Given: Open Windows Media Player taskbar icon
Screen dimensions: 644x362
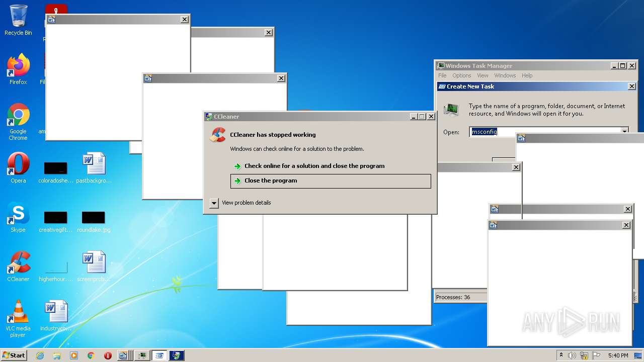Looking at the screenshot, I should [74, 355].
